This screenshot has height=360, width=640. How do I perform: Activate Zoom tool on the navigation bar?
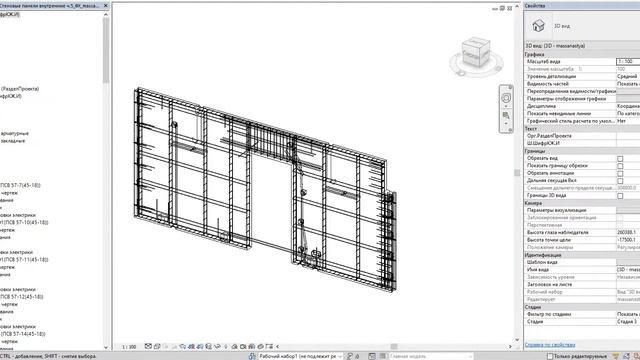[x=506, y=116]
